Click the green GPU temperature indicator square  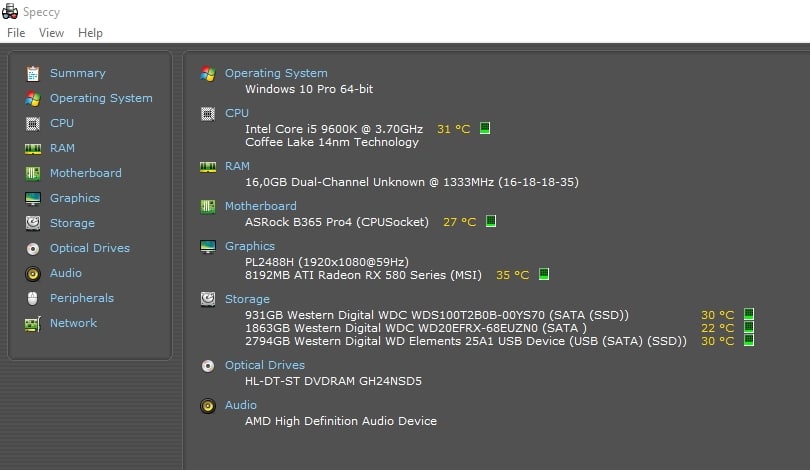click(543, 274)
